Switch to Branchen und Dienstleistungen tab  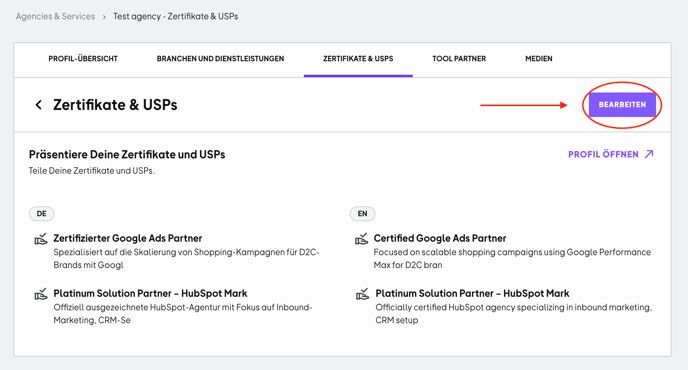point(220,59)
